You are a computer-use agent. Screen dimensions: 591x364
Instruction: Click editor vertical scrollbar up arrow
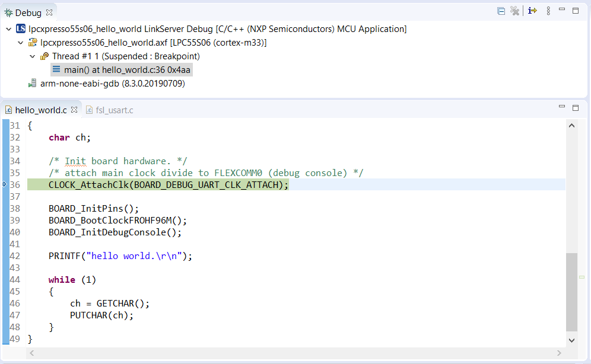(x=572, y=125)
